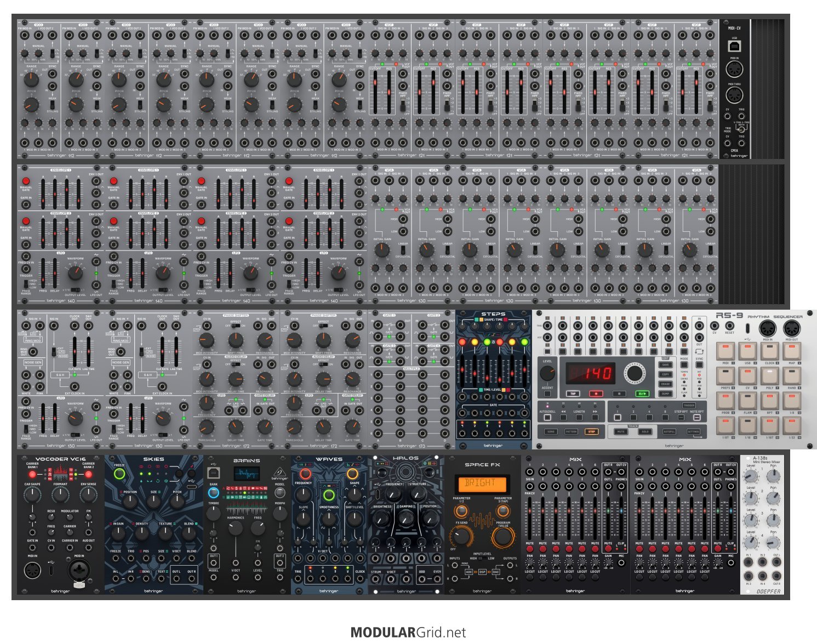Click the USB port on MIDI-CV module

pos(734,47)
